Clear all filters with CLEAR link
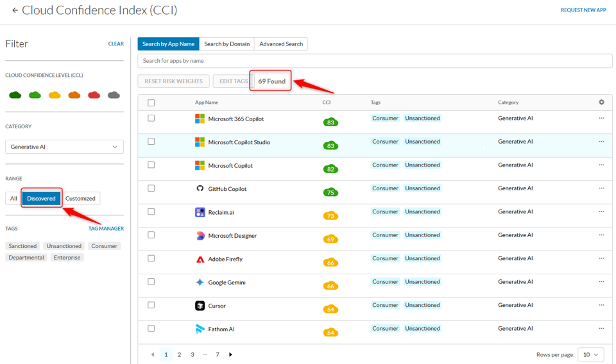 116,44
